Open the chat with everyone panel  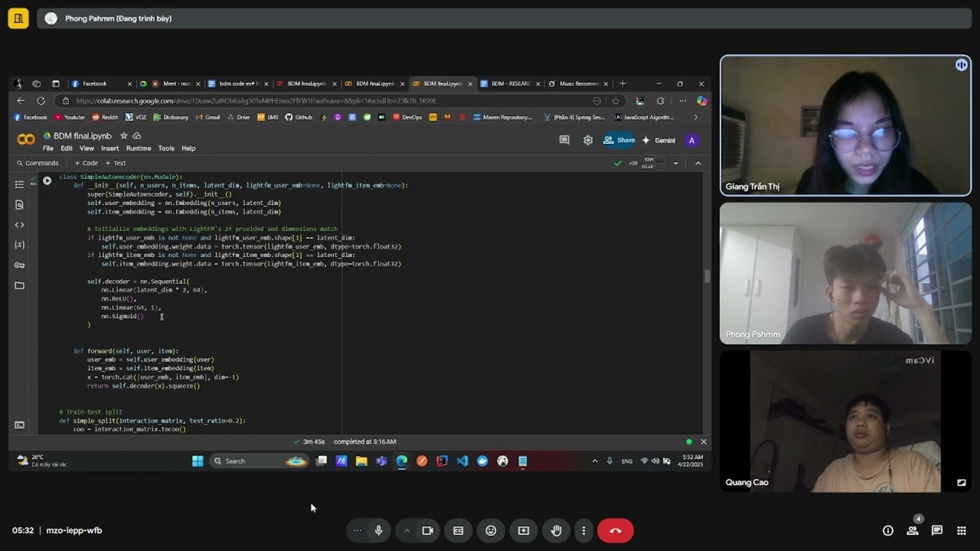(937, 530)
